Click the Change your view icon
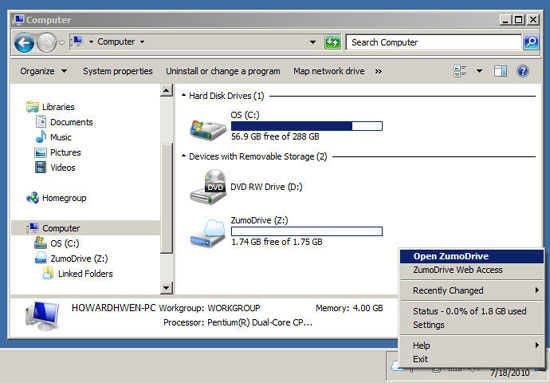This screenshot has height=383, width=550. point(460,71)
